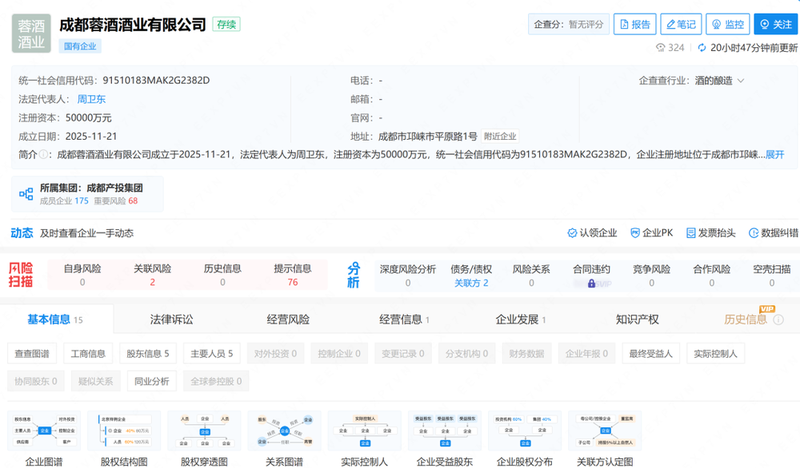Open 历史信息 0 in risk scan
The image size is (800, 468).
pyautogui.click(x=222, y=275)
